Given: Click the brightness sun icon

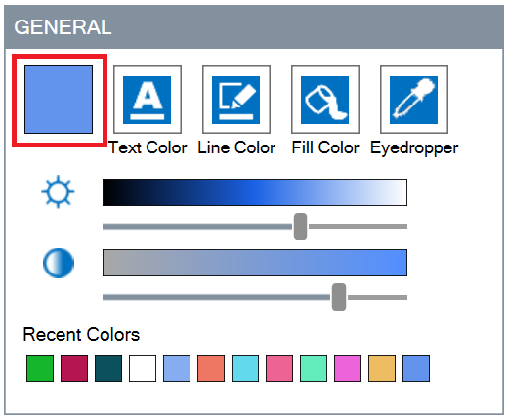Looking at the screenshot, I should (58, 191).
